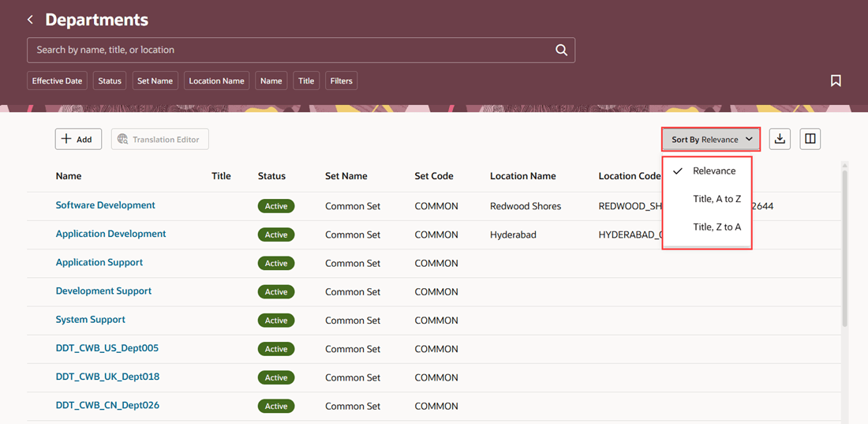Click COMMON code in Development Support row

(x=436, y=291)
